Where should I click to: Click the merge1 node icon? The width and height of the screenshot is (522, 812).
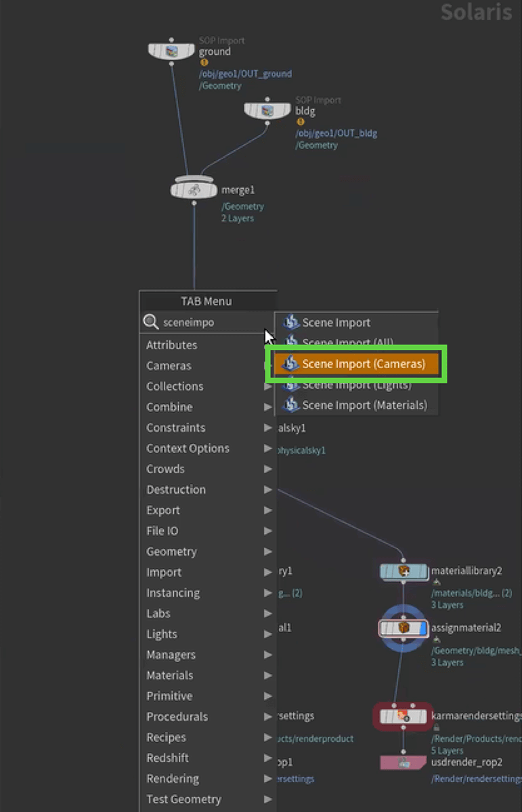coord(194,190)
